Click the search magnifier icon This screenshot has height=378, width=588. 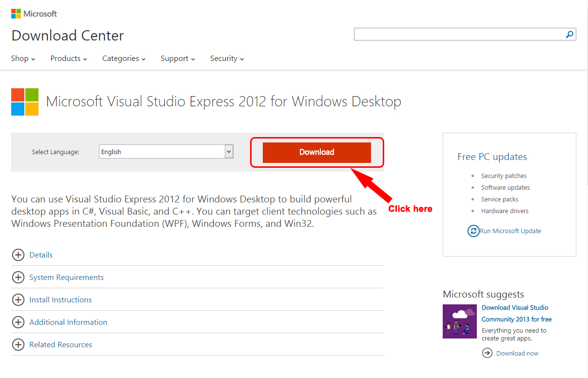569,35
